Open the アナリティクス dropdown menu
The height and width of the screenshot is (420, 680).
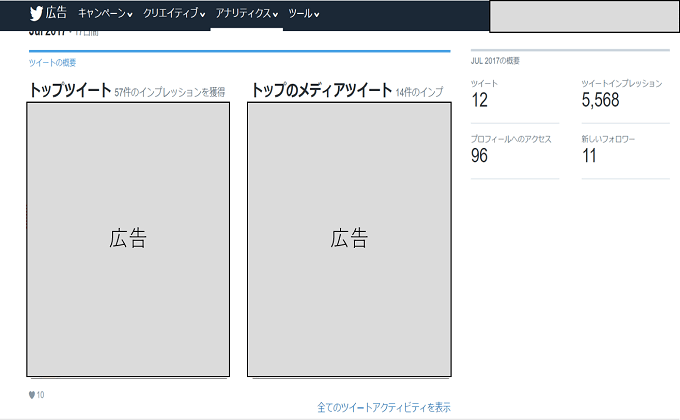coord(247,13)
